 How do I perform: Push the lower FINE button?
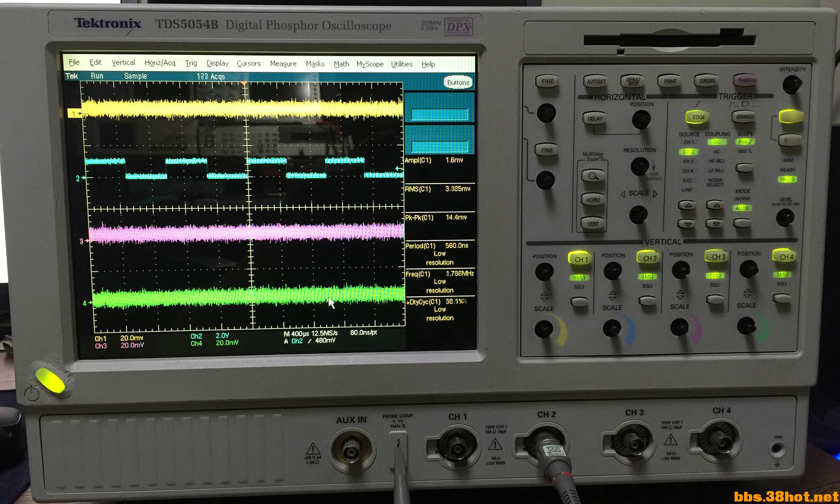click(547, 150)
